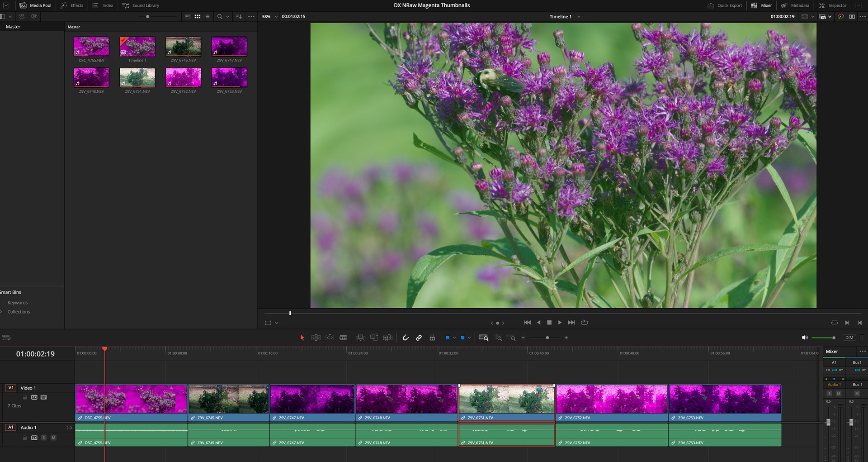868x462 pixels.
Task: Play reverse in the viewer
Action: (x=538, y=322)
